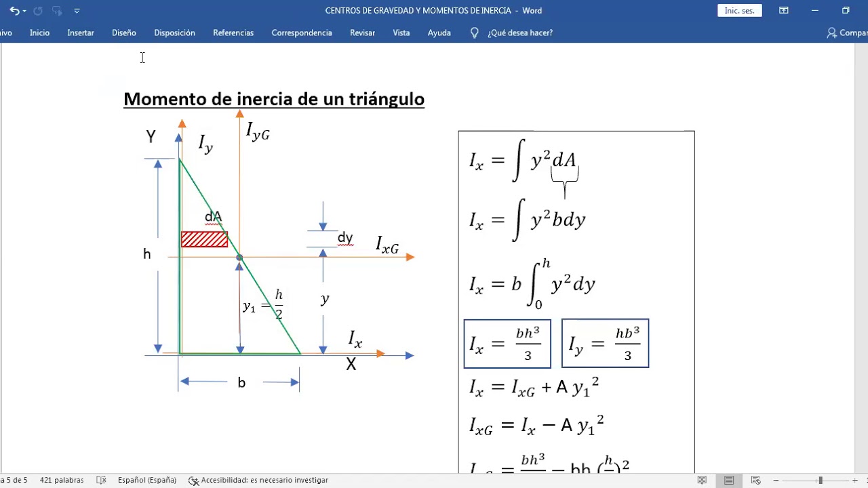Image resolution: width=868 pixels, height=488 pixels.
Task: Click the 'X' axis label in the diagram
Action: pos(351,365)
